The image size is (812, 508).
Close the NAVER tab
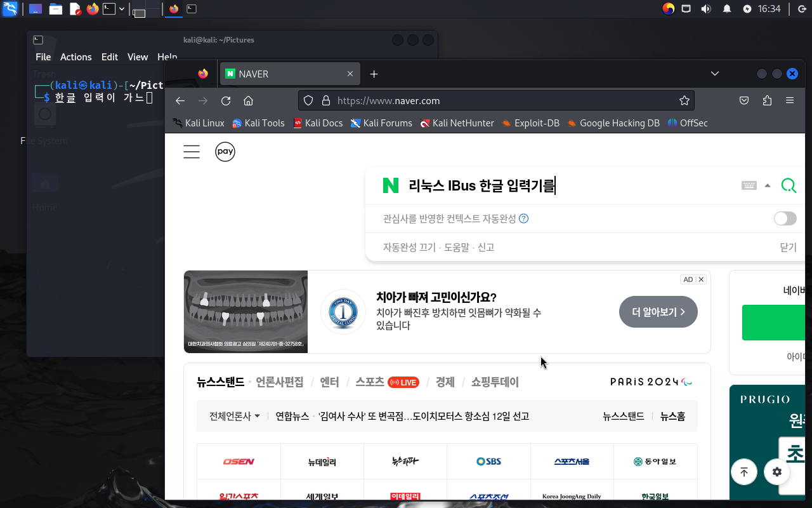pyautogui.click(x=350, y=74)
